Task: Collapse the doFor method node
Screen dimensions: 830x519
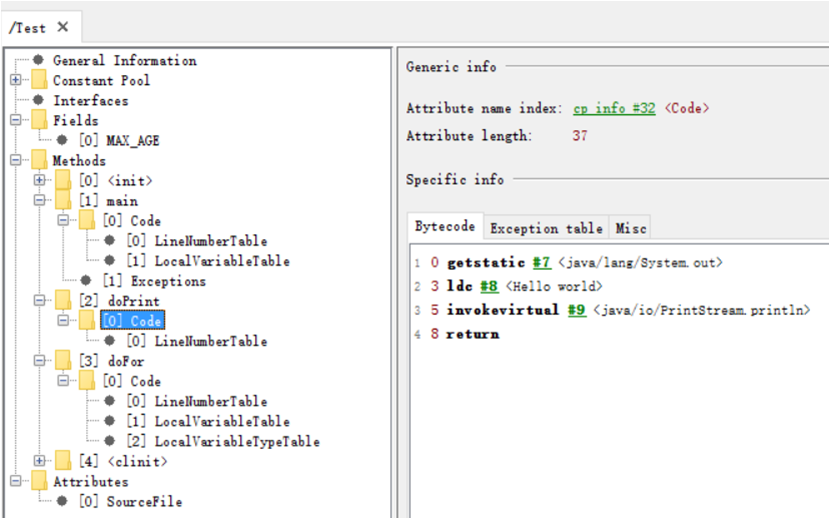Action: (39, 361)
